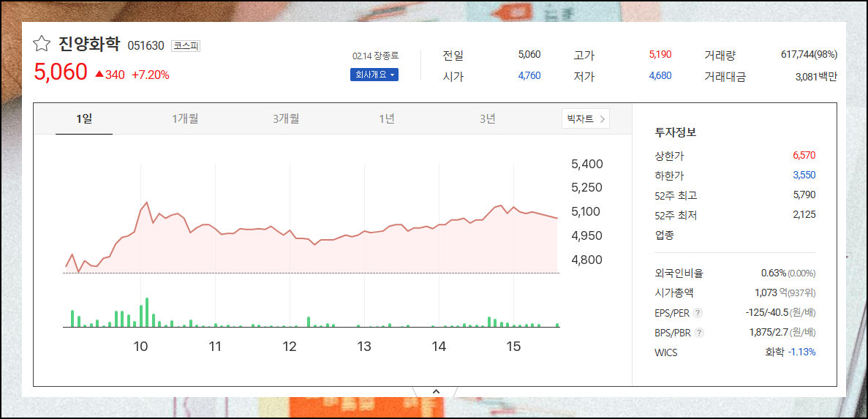Screen dimensions: 868x419
Task: Switch to the 3년 chart tab
Action: pos(488,118)
